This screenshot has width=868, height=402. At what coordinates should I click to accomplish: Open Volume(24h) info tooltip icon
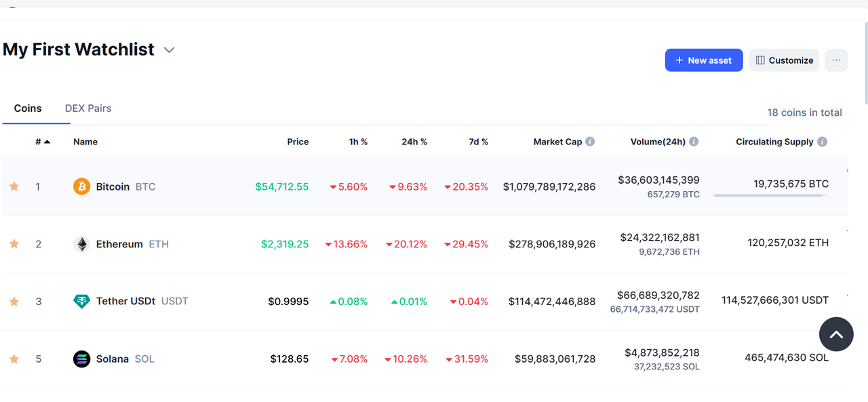point(694,142)
